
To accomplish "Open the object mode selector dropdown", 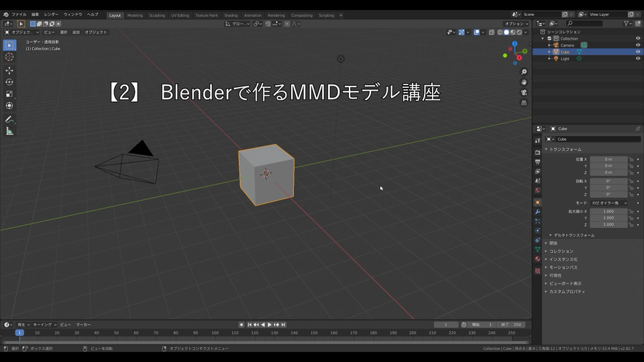I will coord(21,32).
